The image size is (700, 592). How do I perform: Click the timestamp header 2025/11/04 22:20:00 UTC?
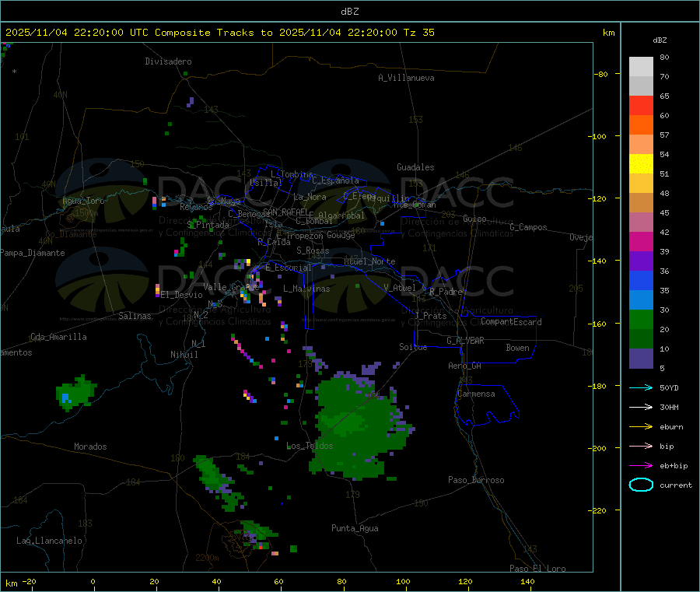pyautogui.click(x=77, y=33)
